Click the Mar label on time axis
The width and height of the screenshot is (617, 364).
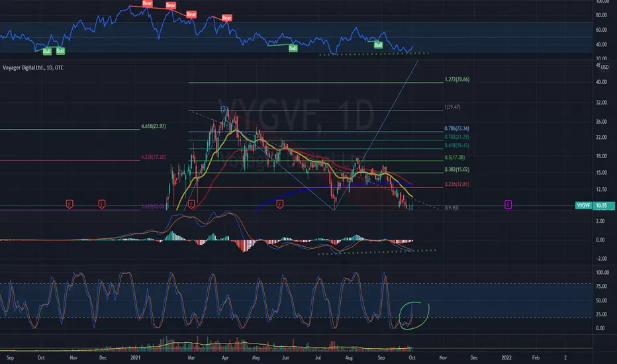(x=191, y=357)
